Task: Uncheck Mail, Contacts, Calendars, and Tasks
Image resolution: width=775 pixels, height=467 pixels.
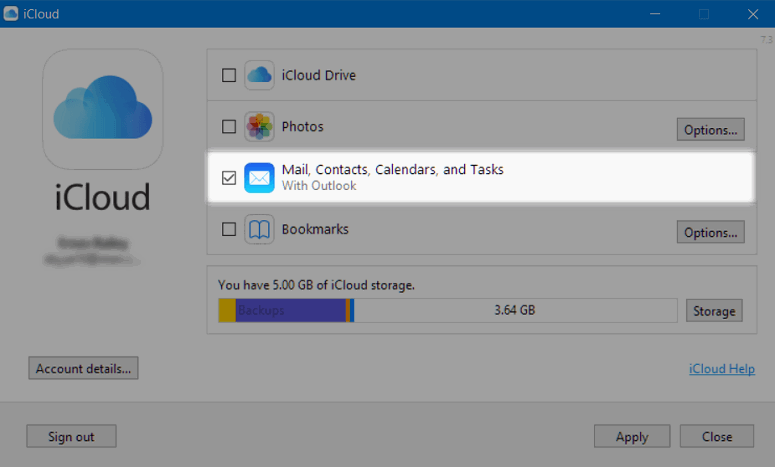Action: [x=229, y=178]
